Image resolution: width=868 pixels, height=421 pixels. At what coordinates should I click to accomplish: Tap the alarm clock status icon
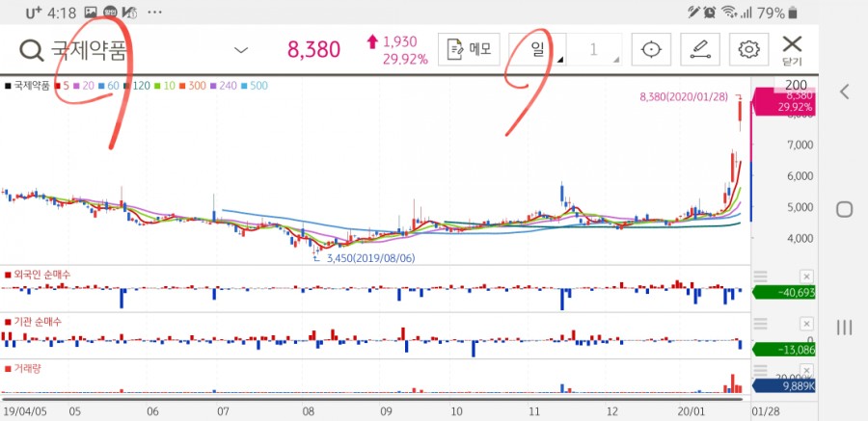710,13
